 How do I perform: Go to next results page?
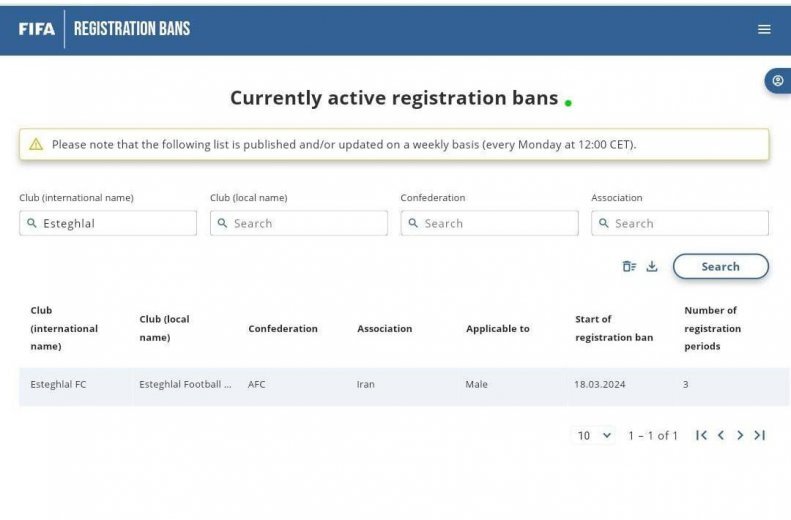click(740, 435)
